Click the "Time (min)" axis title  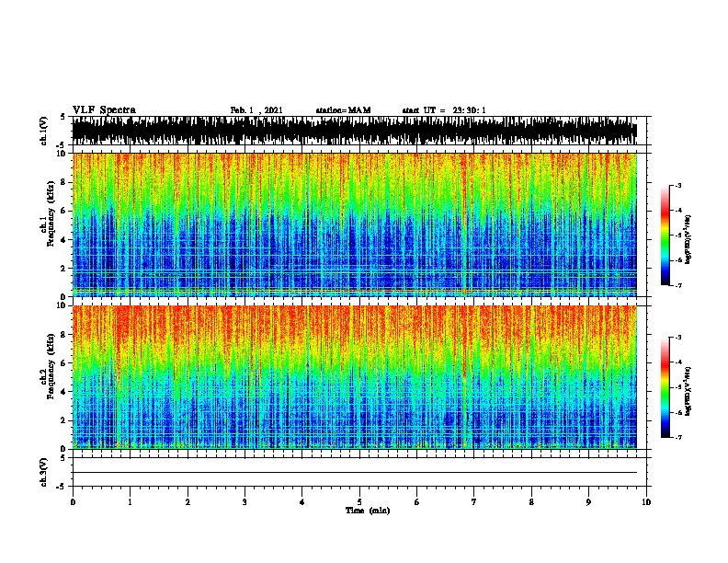[x=368, y=511]
